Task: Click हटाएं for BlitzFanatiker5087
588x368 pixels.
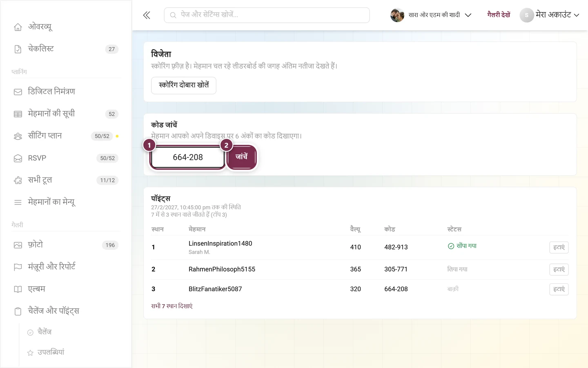Action: pos(559,289)
